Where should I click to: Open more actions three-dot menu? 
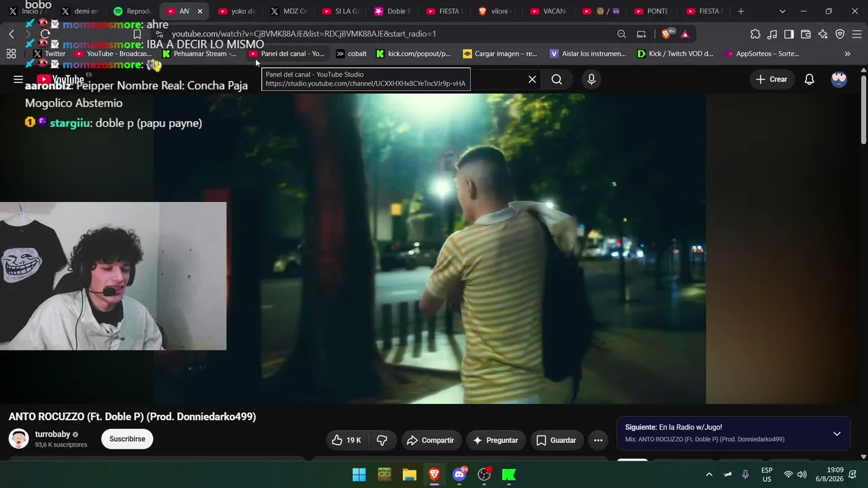[x=598, y=441]
